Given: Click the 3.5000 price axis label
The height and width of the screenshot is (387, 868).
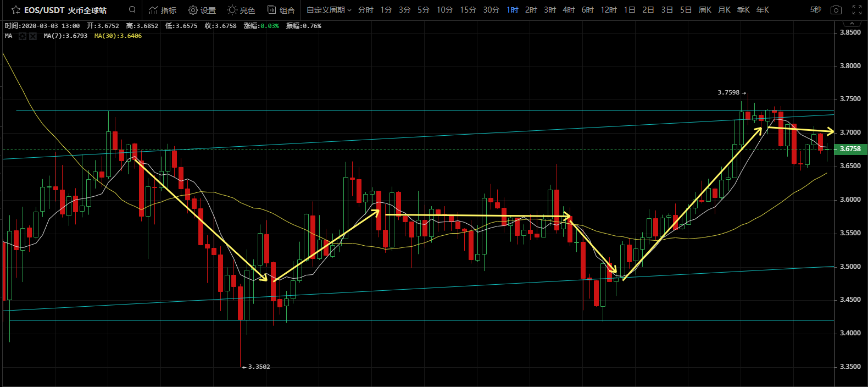Looking at the screenshot, I should 850,267.
